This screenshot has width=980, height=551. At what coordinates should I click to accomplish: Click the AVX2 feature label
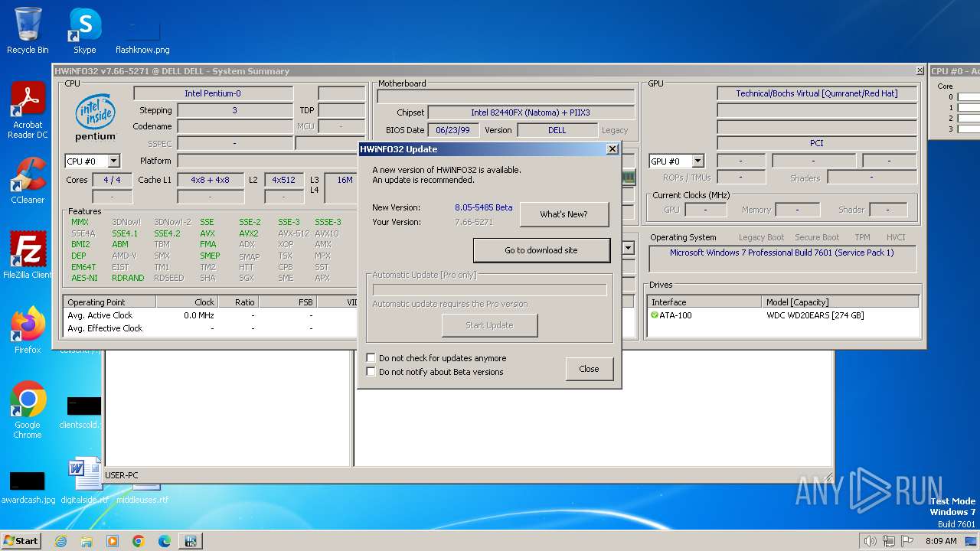click(x=249, y=233)
